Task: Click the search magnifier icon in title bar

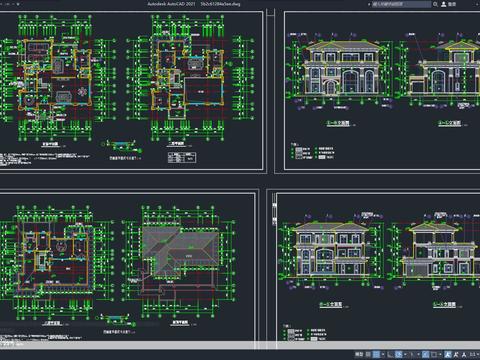Action: pyautogui.click(x=435, y=4)
